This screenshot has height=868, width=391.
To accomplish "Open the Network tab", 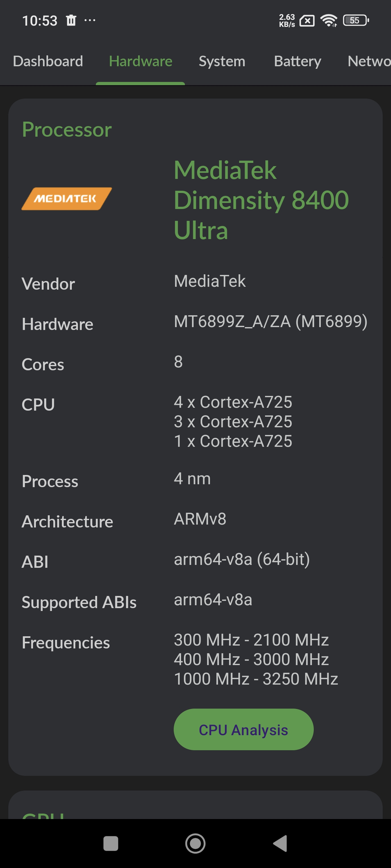I will pyautogui.click(x=369, y=61).
